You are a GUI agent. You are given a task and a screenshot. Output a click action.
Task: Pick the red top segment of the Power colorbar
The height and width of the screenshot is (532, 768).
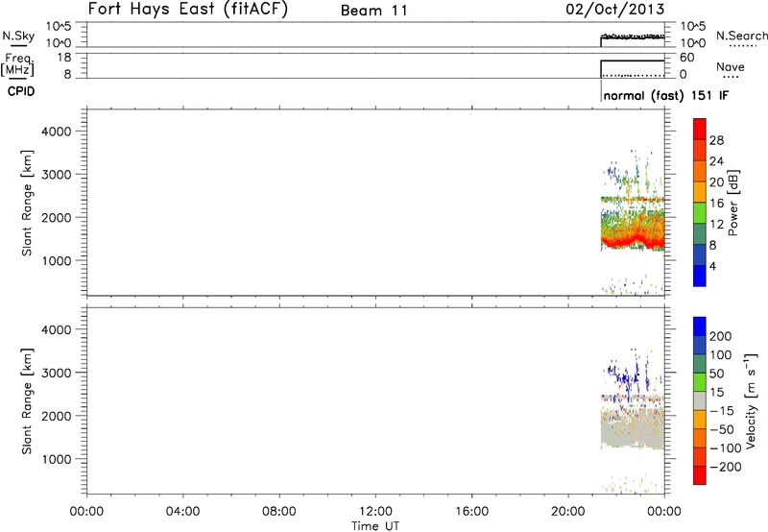click(700, 130)
